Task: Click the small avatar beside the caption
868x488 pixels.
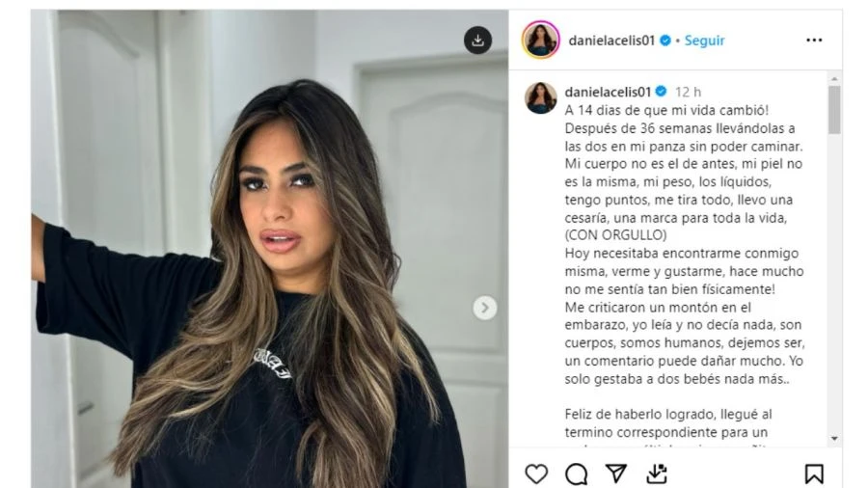Action: click(540, 98)
